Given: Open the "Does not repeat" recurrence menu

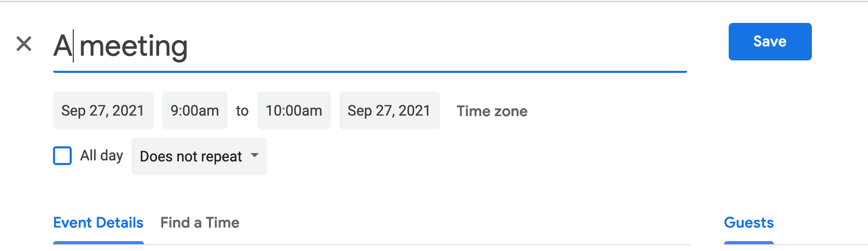Looking at the screenshot, I should 191,156.
